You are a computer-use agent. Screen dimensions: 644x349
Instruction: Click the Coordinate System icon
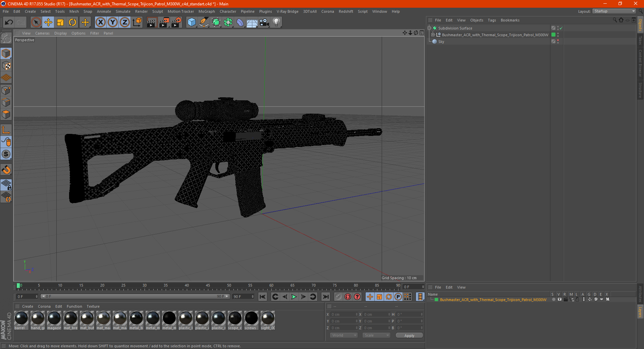pos(137,22)
